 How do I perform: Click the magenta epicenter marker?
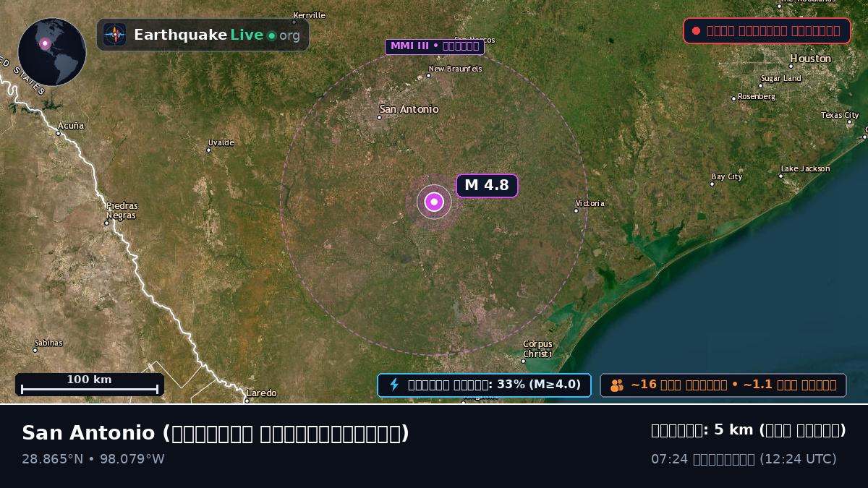[x=434, y=202]
